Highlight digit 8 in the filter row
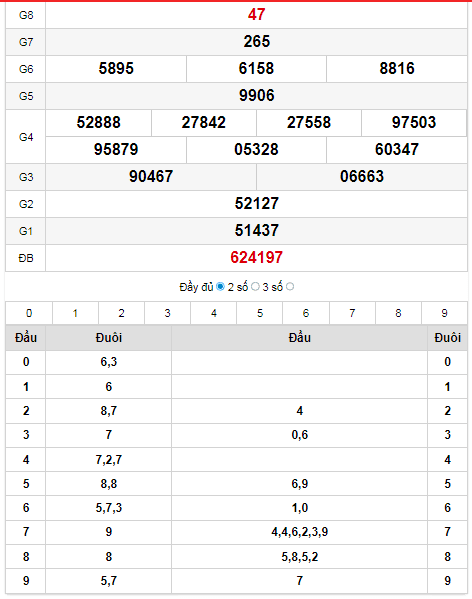Screen dimensions: 472x599 pyautogui.click(x=398, y=313)
